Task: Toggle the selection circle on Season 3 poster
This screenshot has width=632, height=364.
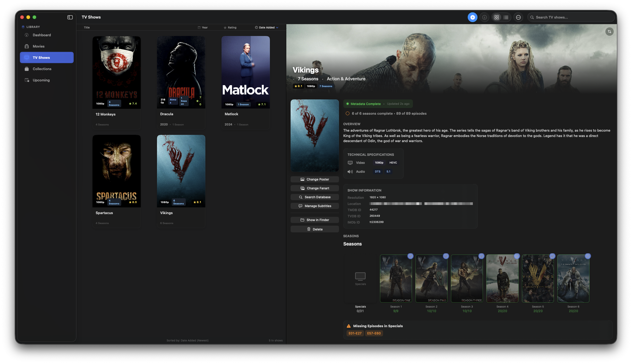Action: coord(481,256)
